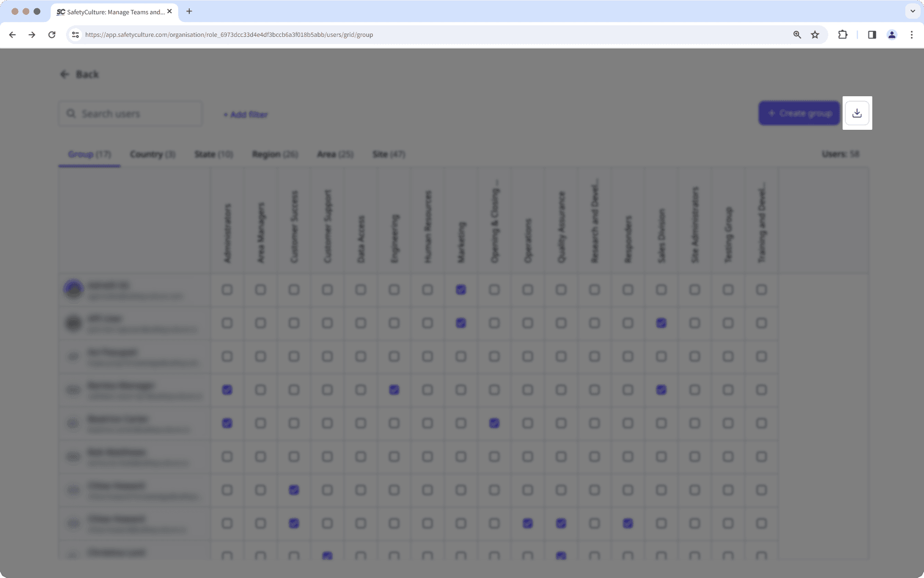This screenshot has width=924, height=578.
Task: Click the Back link
Action: (x=87, y=74)
